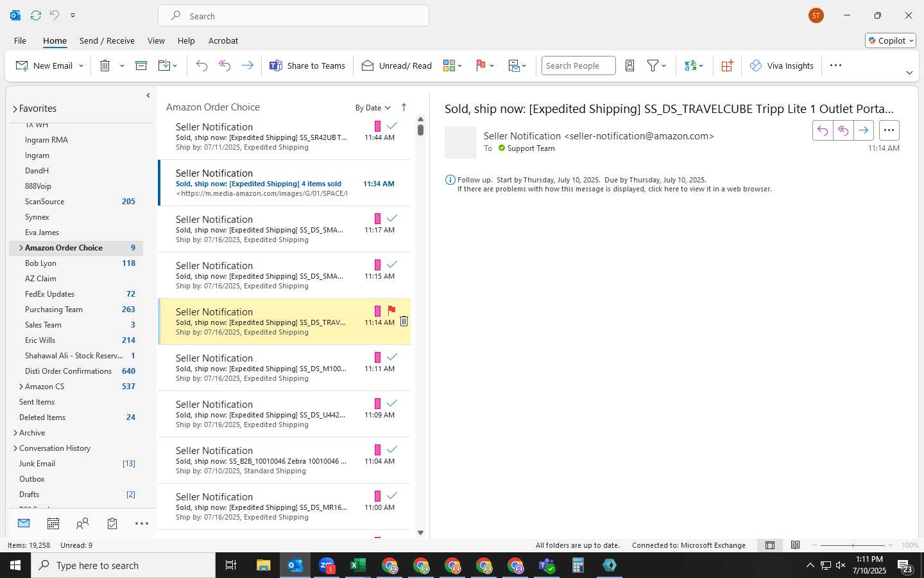Click the view in web browser info link
924x578 pixels.
tap(614, 189)
